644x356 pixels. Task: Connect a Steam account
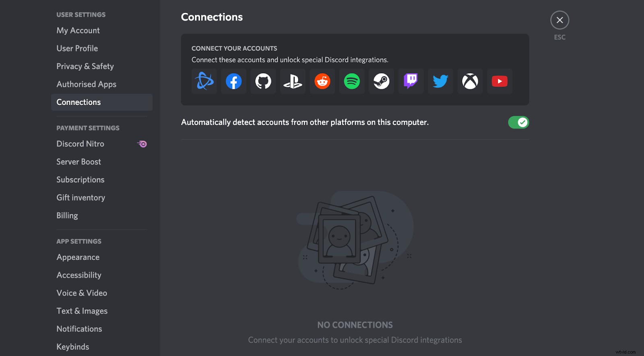[x=381, y=81]
